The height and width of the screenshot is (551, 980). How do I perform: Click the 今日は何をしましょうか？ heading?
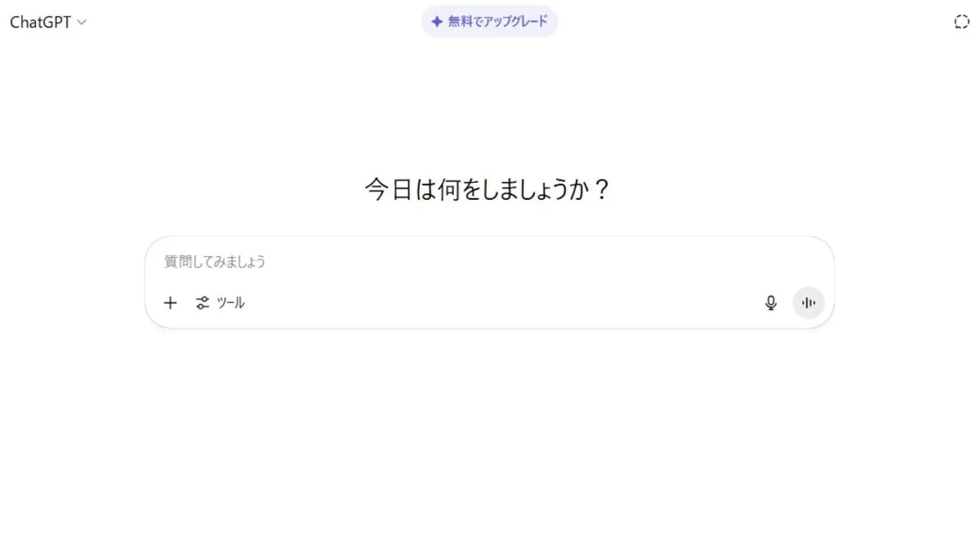[488, 189]
